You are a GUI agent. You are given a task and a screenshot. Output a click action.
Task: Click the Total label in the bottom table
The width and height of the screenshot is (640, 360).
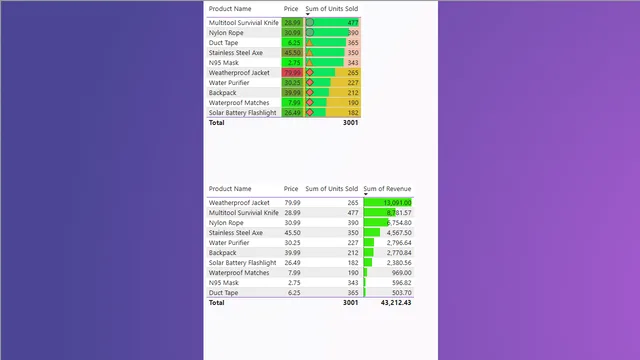pyautogui.click(x=216, y=302)
